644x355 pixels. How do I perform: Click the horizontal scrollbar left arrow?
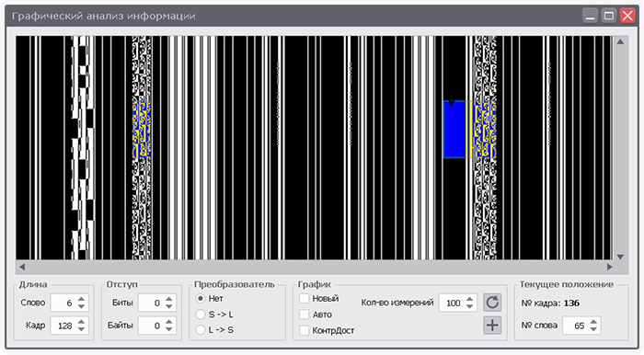22,267
